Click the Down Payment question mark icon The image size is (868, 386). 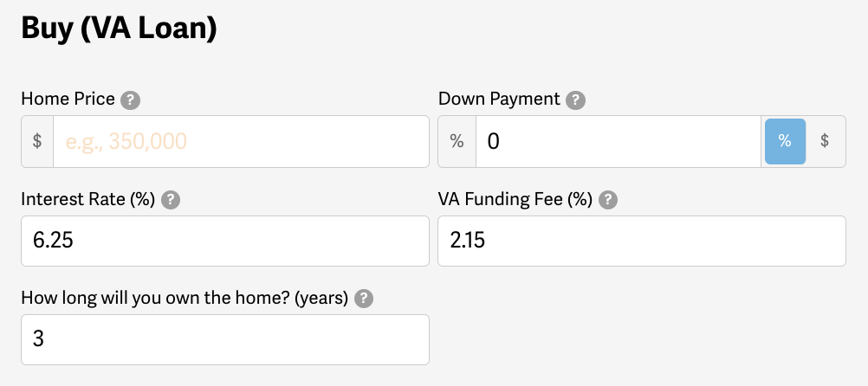575,100
